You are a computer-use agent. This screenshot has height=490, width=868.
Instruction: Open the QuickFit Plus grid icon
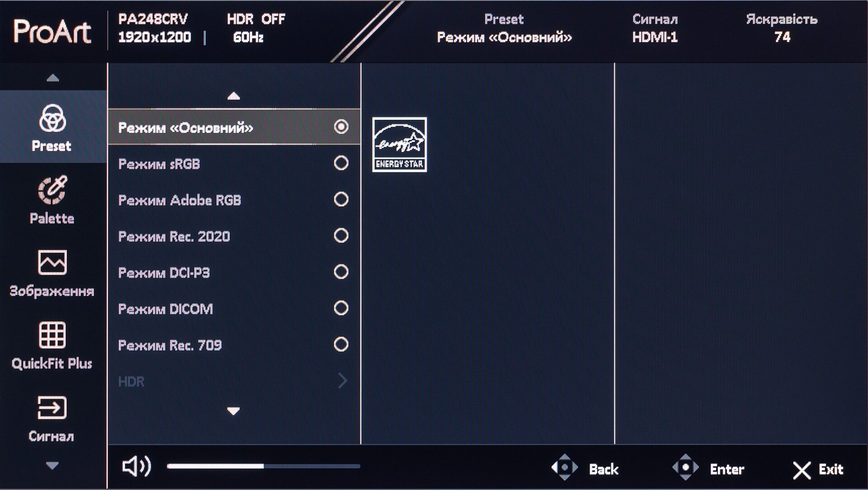click(x=52, y=335)
